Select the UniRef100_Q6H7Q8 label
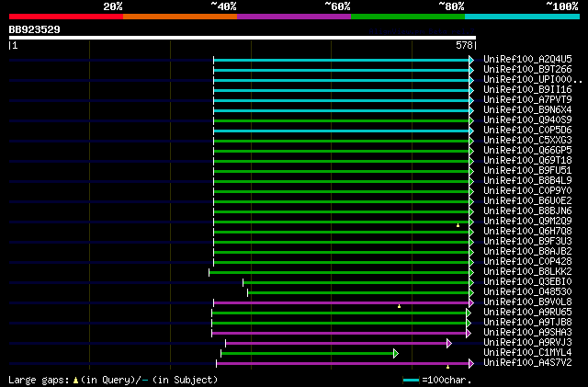The height and width of the screenshot is (387, 588). [527, 232]
